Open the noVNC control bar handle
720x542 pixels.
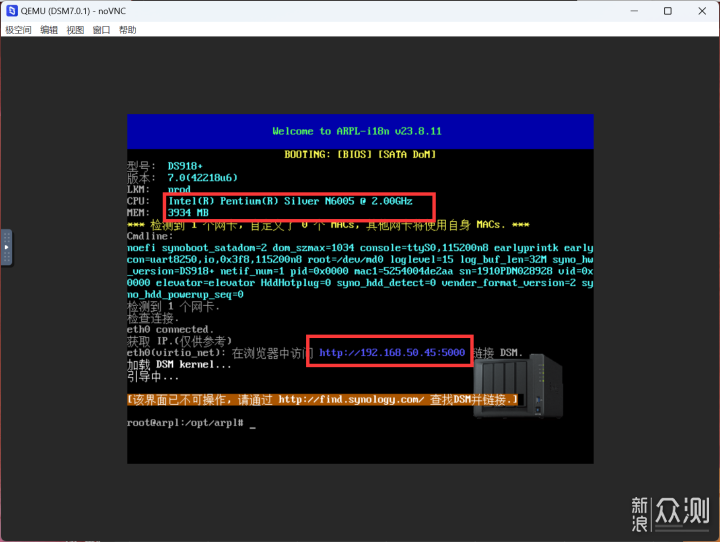click(6, 248)
